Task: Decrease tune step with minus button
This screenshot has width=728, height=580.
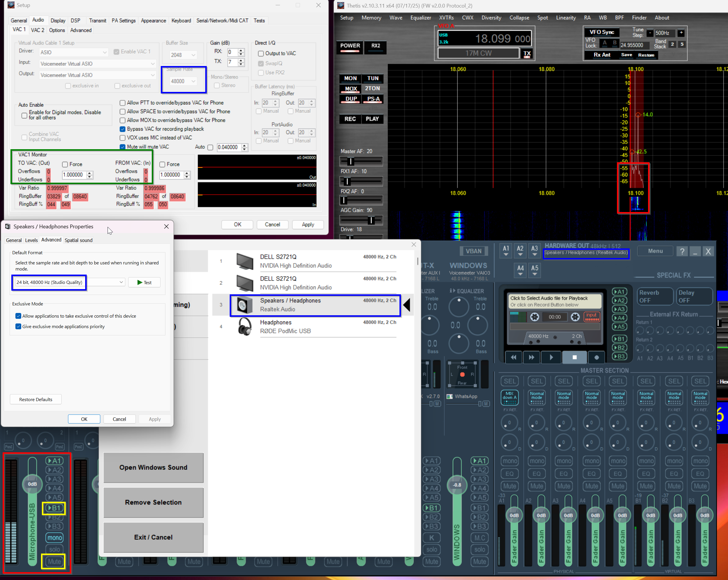Action: (x=650, y=33)
